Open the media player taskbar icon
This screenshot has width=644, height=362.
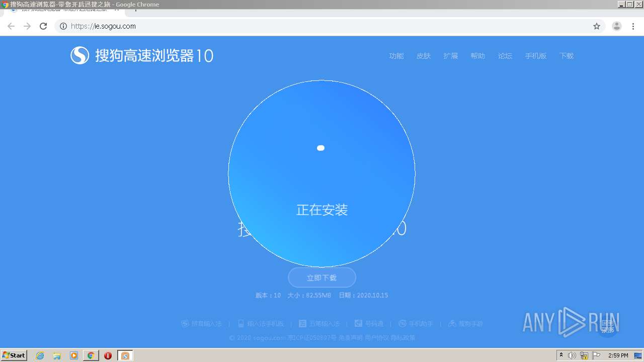[74, 355]
